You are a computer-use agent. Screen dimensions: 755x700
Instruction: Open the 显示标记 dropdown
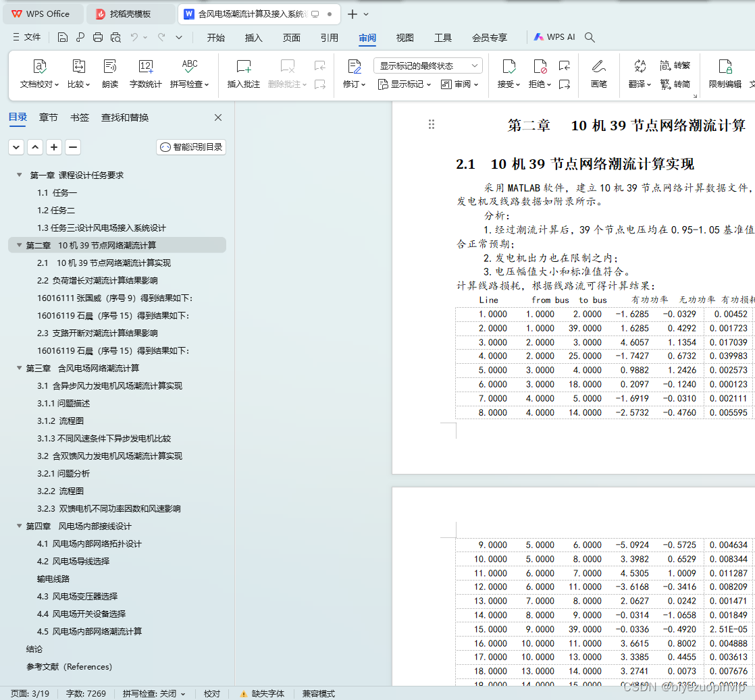[405, 84]
